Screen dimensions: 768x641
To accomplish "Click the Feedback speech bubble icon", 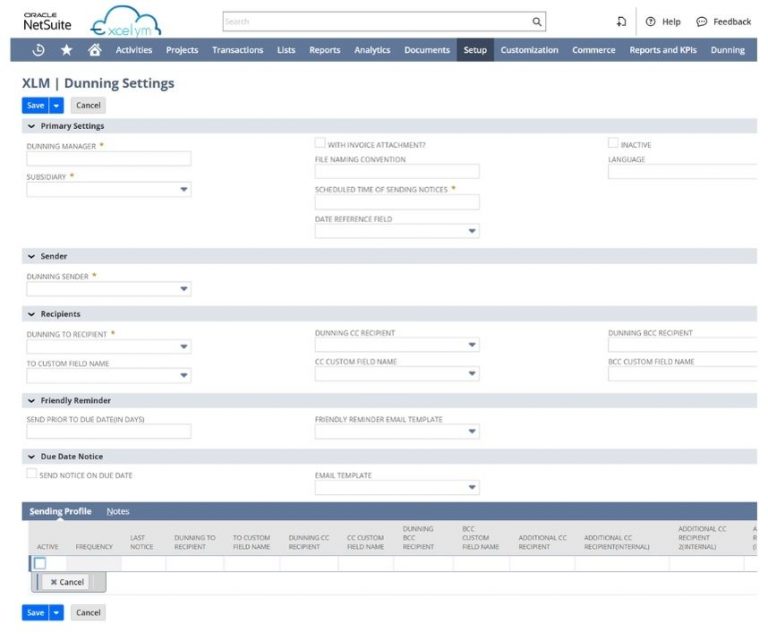I will (x=702, y=21).
